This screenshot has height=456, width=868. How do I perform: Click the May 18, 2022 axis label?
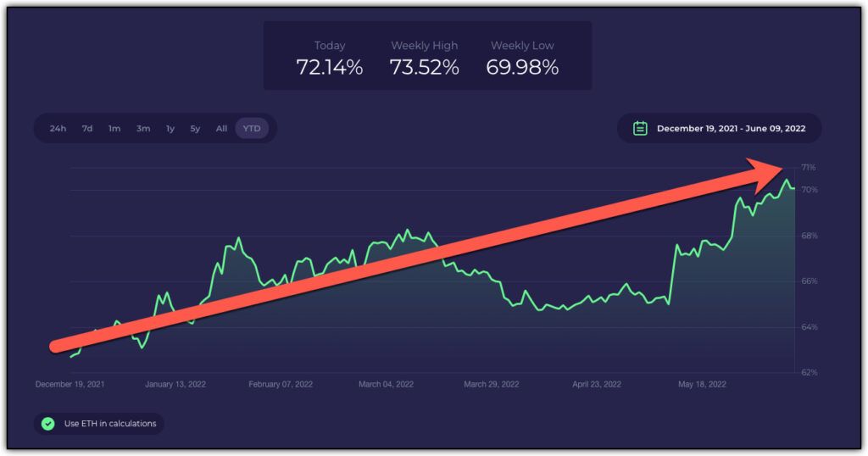(702, 384)
